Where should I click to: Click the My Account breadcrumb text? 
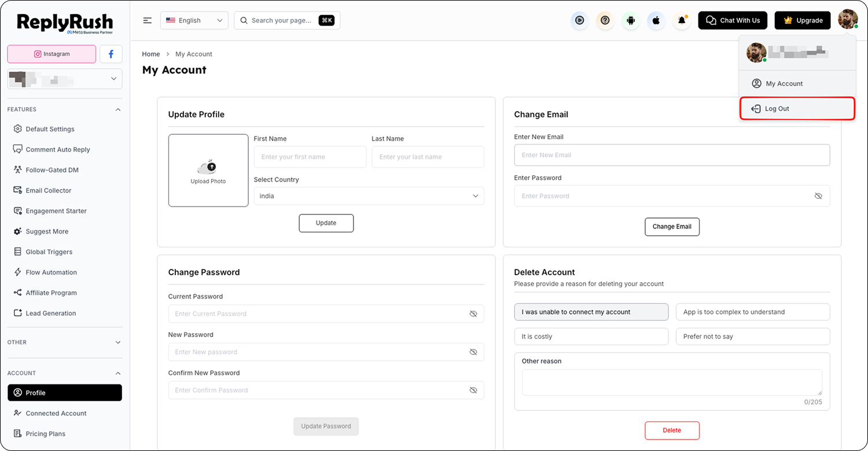click(194, 54)
